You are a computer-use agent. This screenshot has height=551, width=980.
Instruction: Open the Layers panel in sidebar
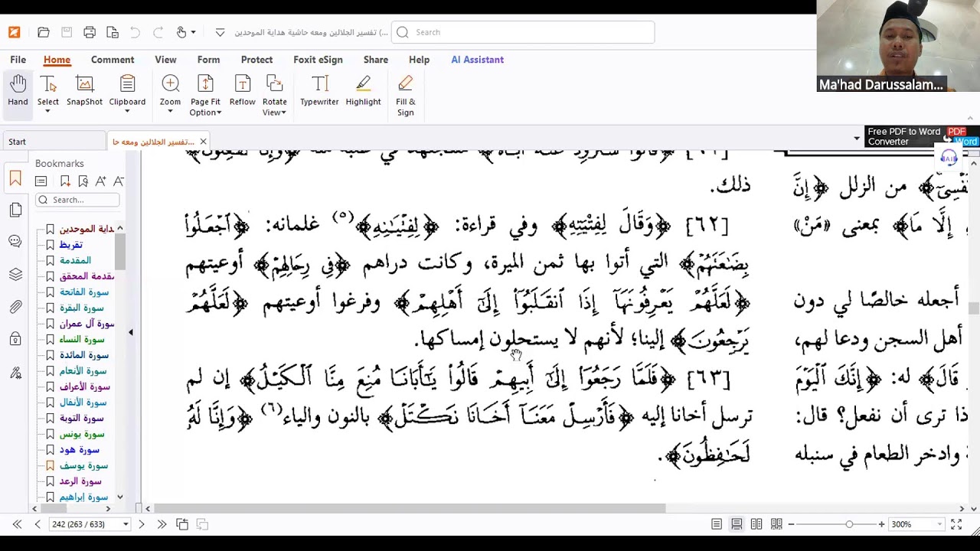(15, 274)
